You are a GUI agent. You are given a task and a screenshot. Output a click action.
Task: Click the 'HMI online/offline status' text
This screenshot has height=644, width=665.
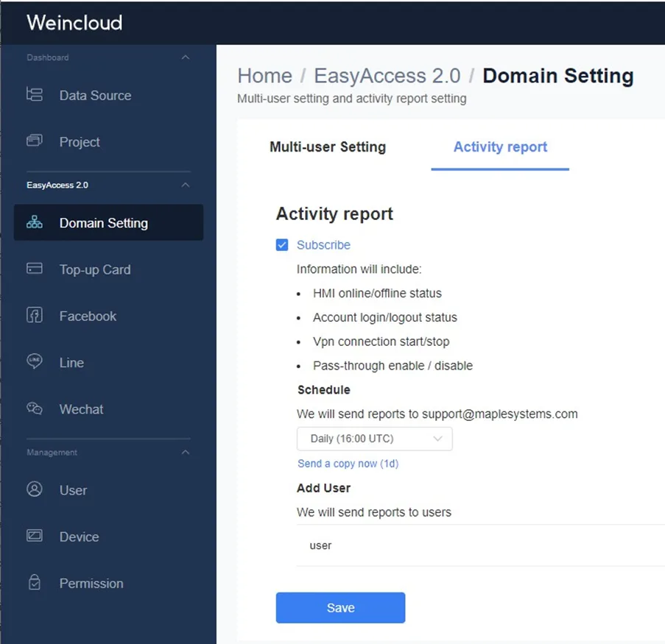click(x=378, y=293)
